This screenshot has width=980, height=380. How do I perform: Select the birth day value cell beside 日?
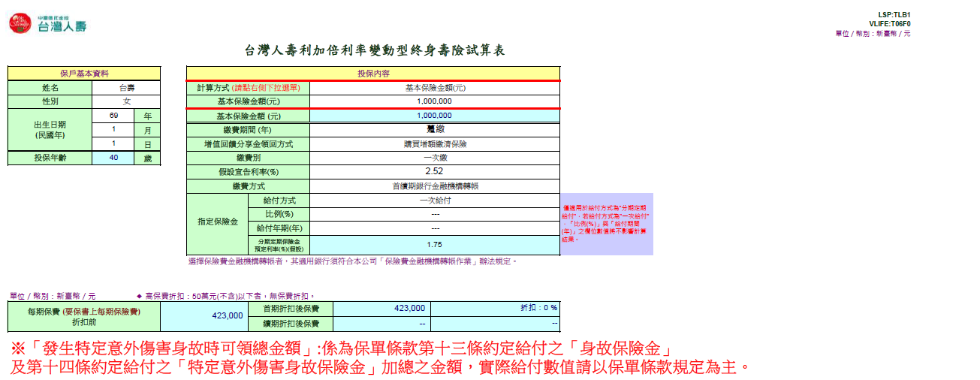click(113, 144)
